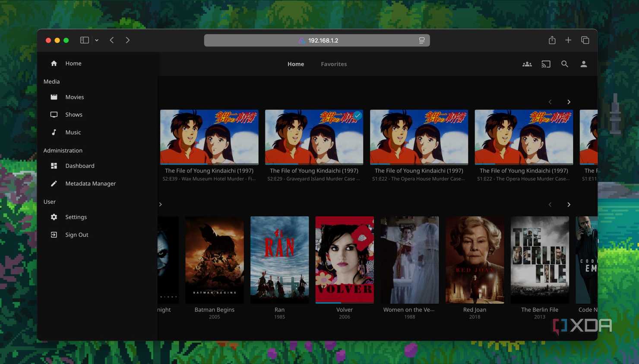Show Safari tab overview
This screenshot has width=639, height=364.
585,40
